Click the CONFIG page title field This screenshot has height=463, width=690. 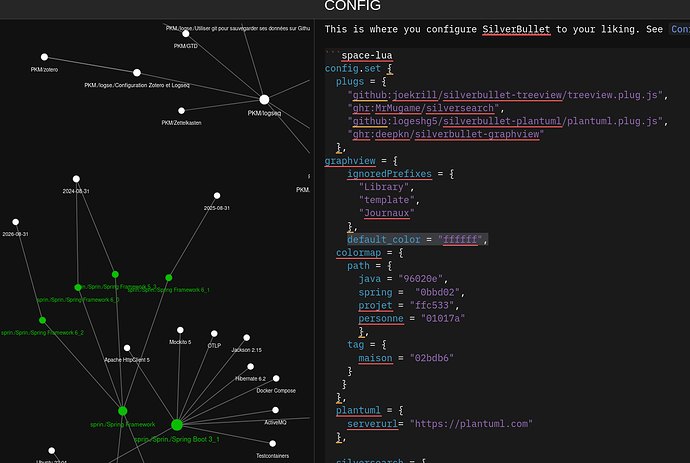point(352,6)
